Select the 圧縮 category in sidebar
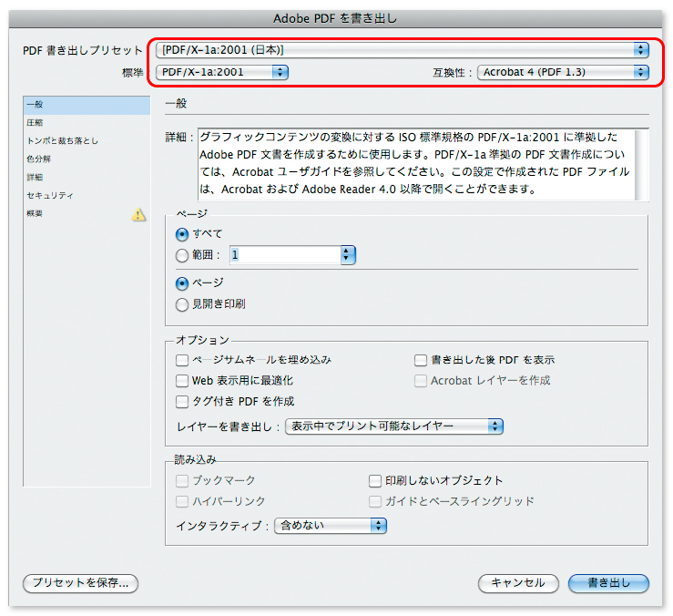The width and height of the screenshot is (673, 616). coord(87,123)
